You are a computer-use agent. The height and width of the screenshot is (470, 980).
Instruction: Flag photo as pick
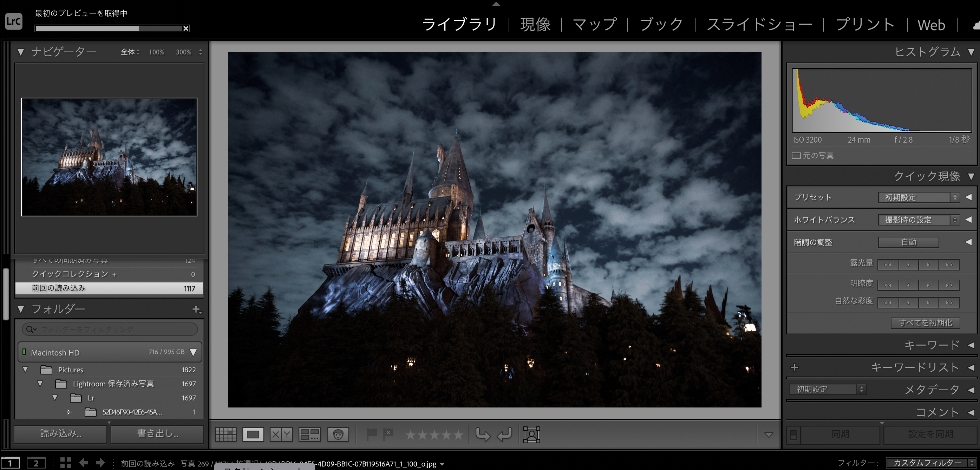point(371,434)
